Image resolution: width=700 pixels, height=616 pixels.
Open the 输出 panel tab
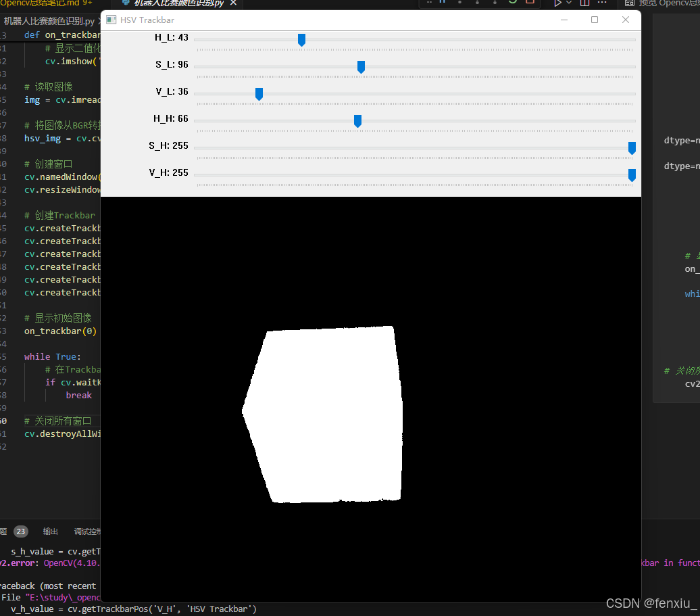pyautogui.click(x=51, y=531)
